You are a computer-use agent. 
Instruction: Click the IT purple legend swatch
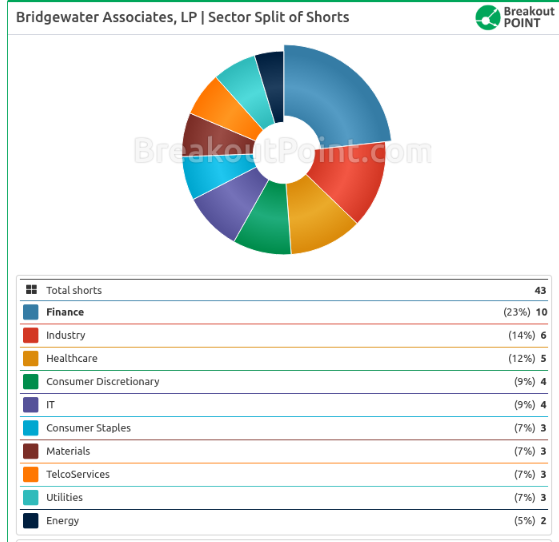31,405
